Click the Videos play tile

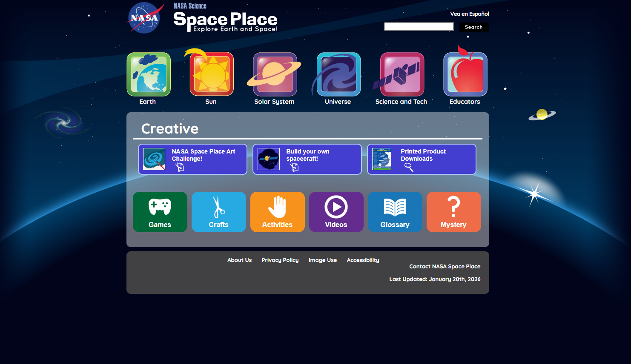[336, 212]
